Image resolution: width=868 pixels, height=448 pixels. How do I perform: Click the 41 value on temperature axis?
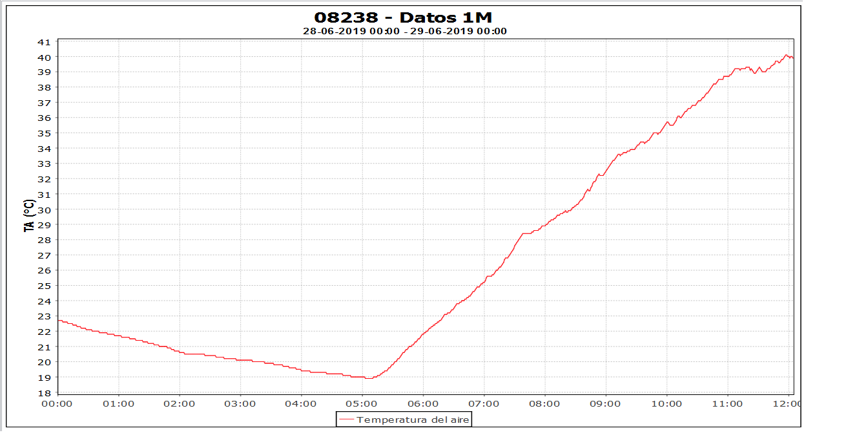(43, 42)
